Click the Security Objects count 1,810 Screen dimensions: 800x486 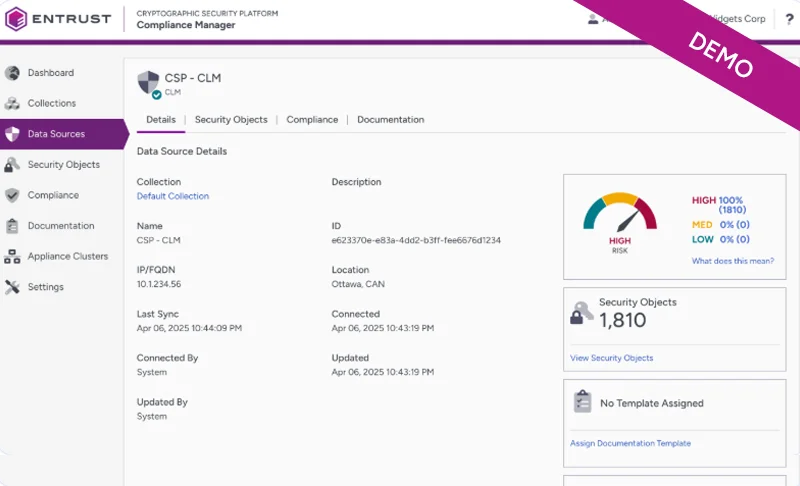point(622,321)
